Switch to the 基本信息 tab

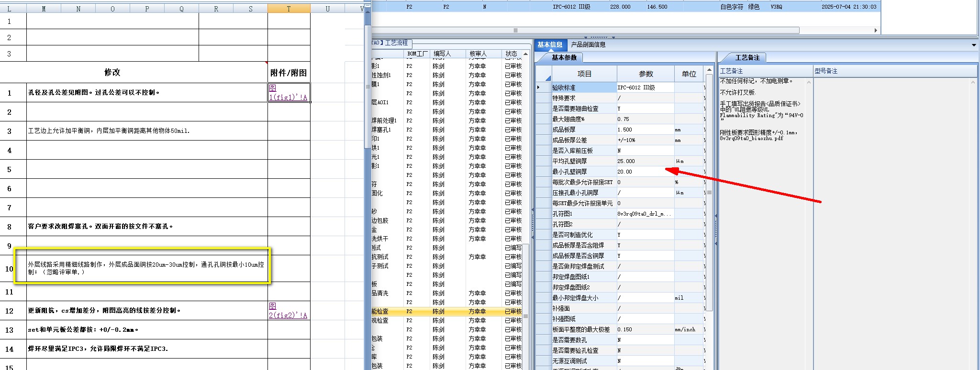tap(550, 44)
